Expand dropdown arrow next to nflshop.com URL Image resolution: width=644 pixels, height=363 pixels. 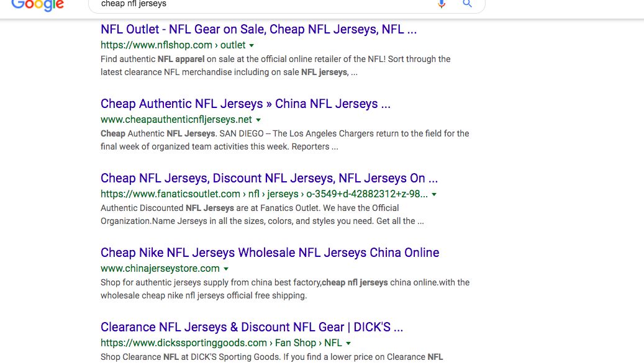tap(252, 45)
